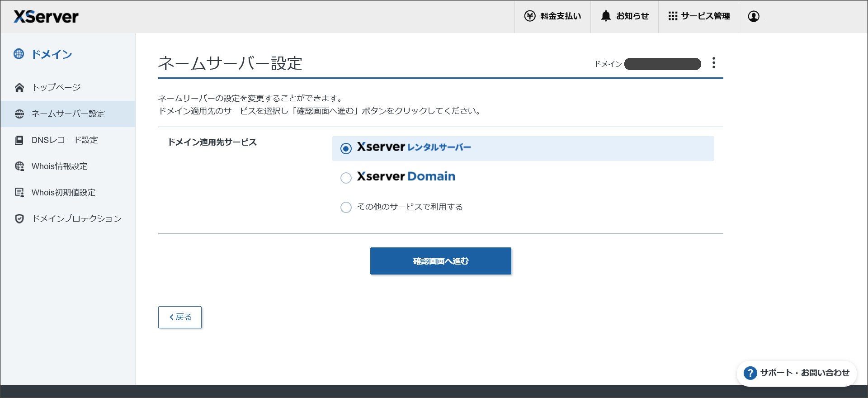Click the shield icon for ドメインプロテクション

coord(19,219)
